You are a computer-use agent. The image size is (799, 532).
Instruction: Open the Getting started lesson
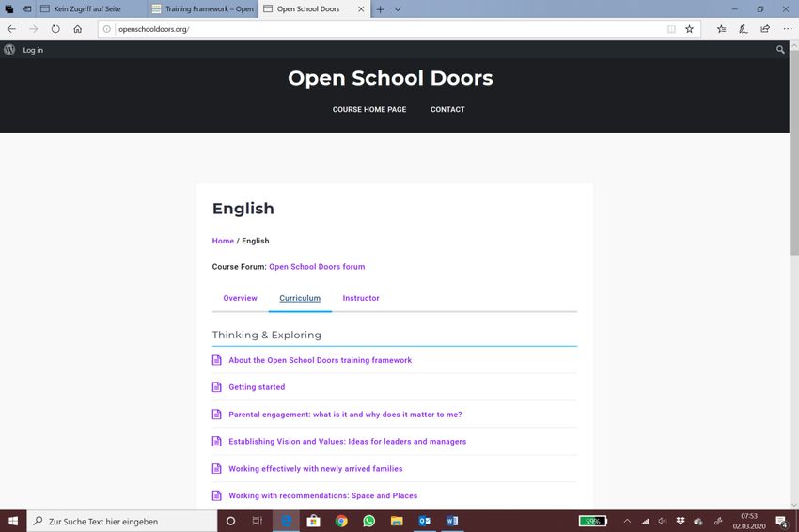click(x=257, y=386)
